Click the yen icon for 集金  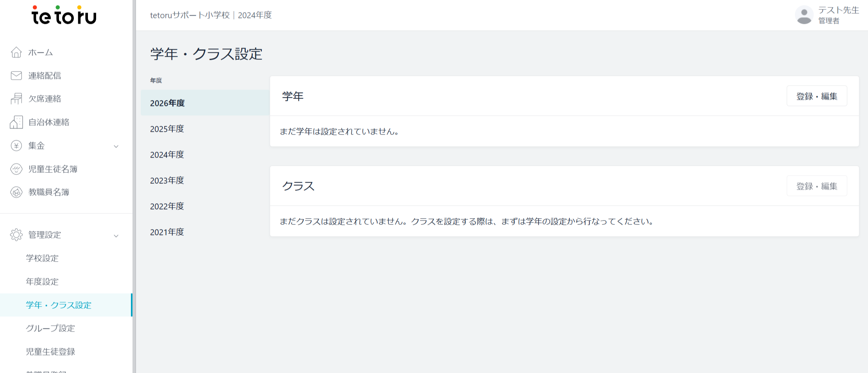(16, 146)
